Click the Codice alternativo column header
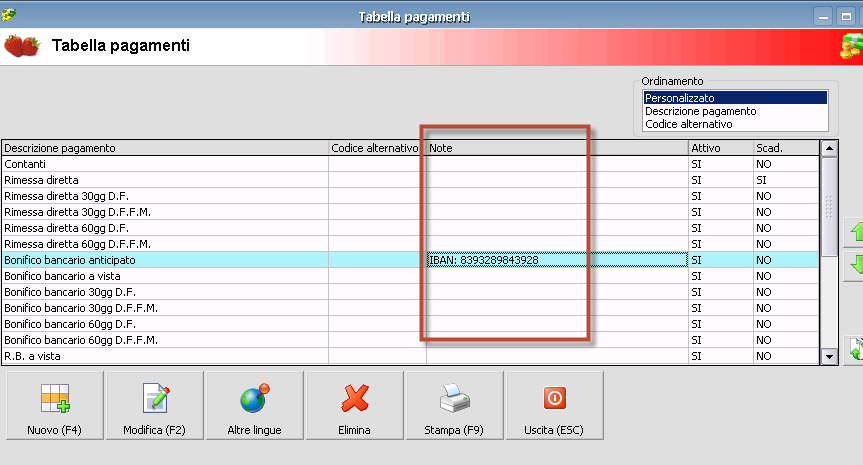863x465 pixels. click(377, 148)
